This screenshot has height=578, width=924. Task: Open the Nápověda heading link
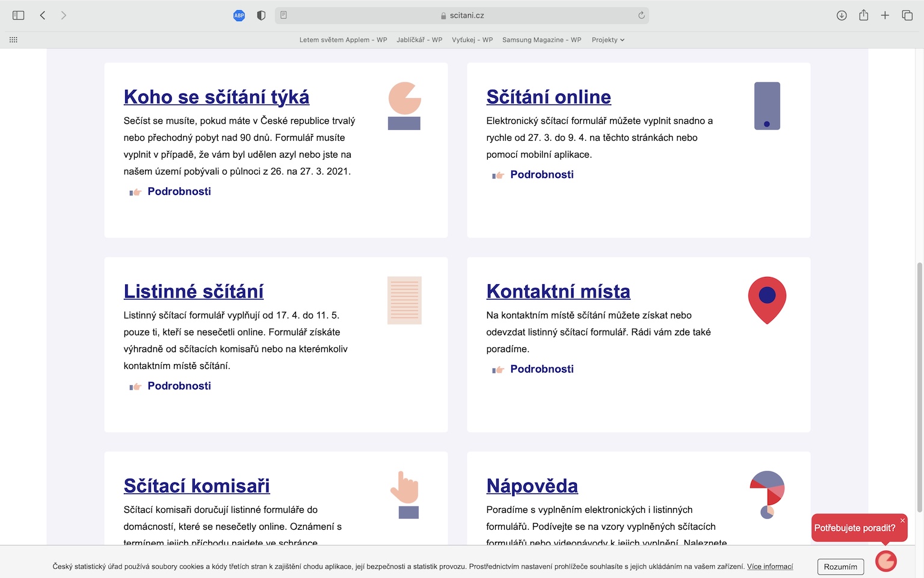532,486
